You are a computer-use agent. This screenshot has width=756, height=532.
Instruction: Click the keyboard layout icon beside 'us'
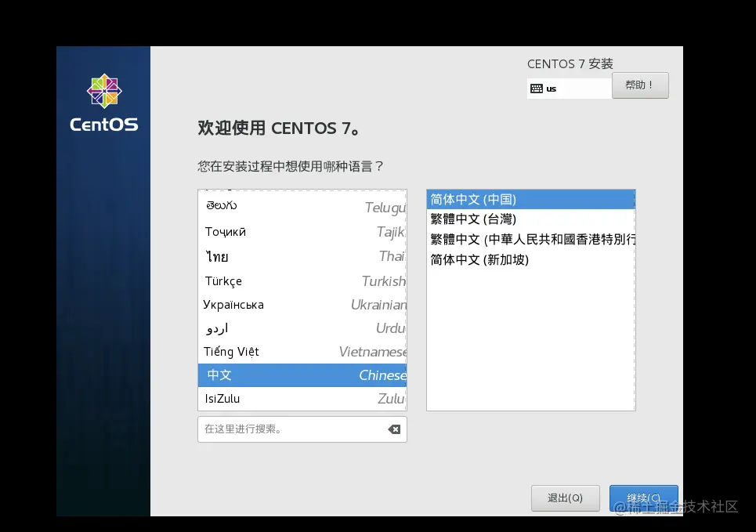(x=536, y=89)
